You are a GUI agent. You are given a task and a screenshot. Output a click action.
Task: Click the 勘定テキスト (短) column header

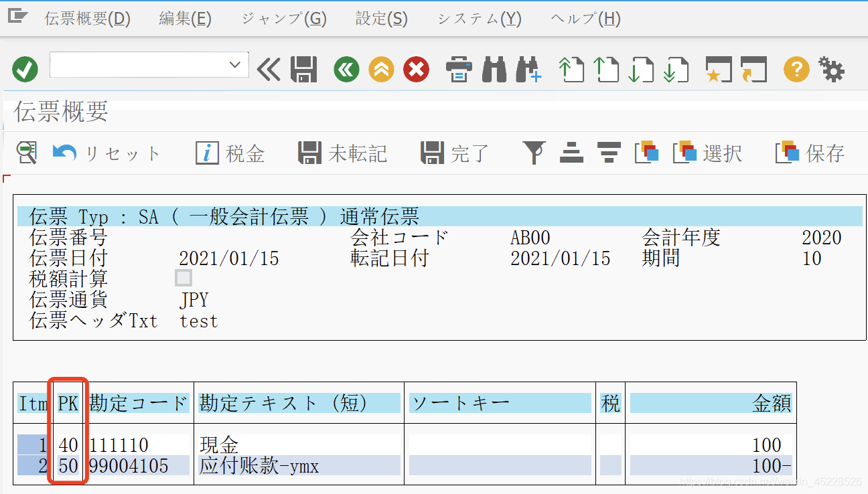(299, 403)
